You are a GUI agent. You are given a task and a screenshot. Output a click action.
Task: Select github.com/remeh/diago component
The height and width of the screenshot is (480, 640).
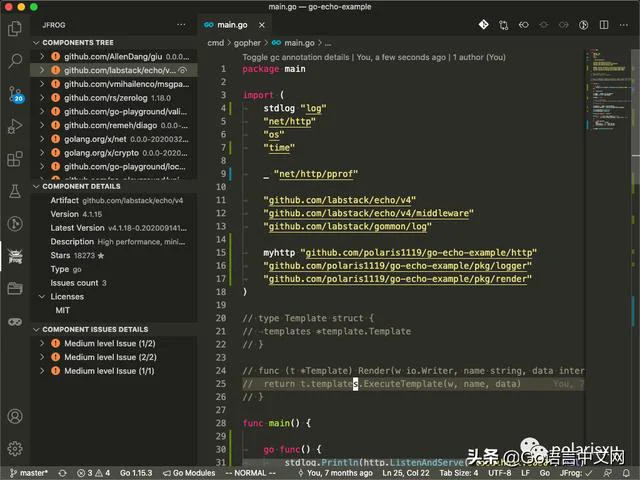[x=114, y=125]
